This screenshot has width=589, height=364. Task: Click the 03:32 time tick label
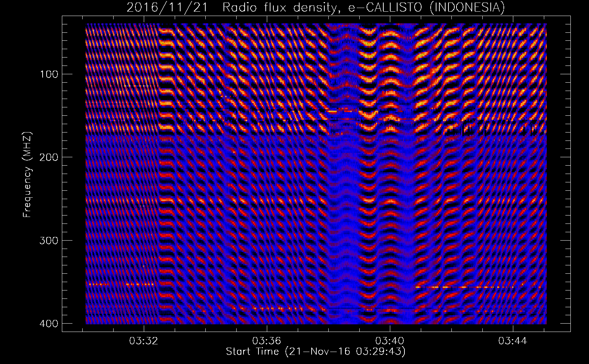point(144,341)
